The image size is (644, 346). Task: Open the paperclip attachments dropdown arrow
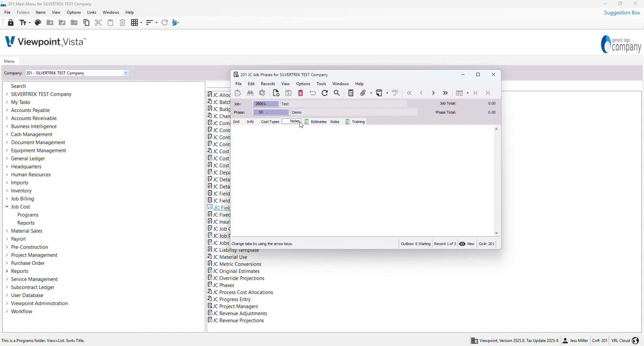tap(371, 93)
